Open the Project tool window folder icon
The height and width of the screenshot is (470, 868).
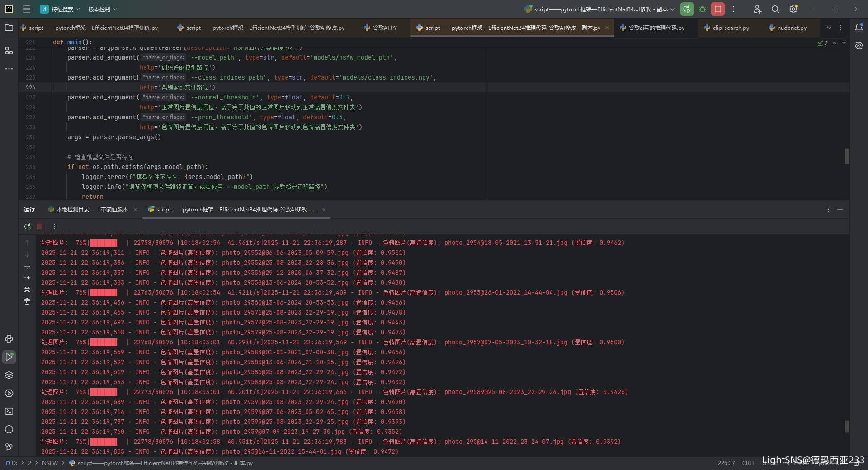(x=9, y=28)
